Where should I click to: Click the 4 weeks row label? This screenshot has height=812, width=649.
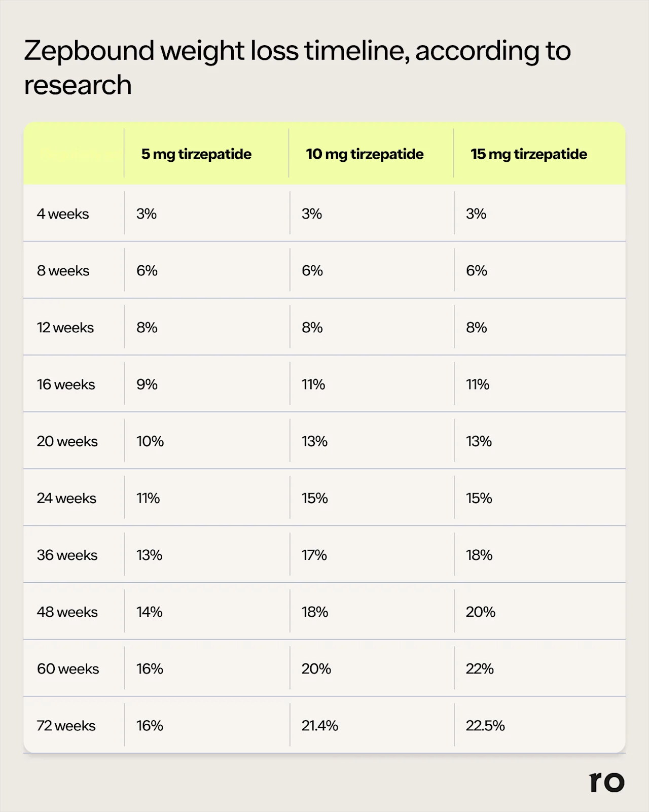tap(63, 214)
